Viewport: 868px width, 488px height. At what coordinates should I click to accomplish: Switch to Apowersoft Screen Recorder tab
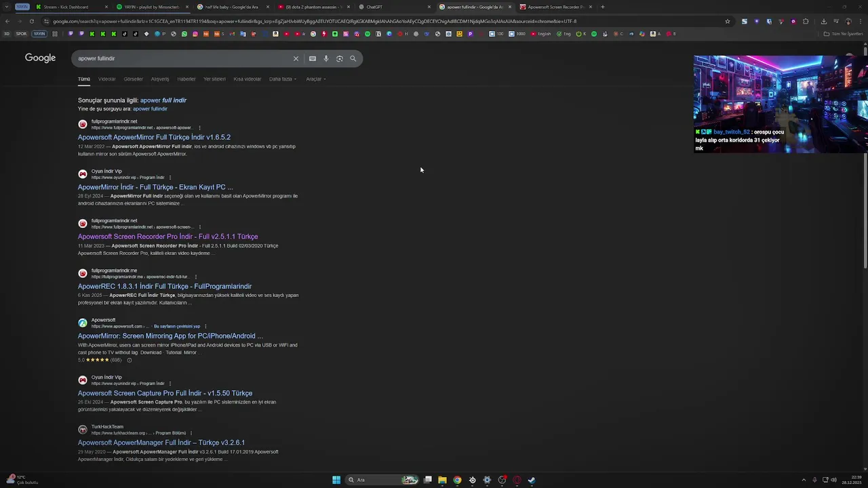(555, 7)
